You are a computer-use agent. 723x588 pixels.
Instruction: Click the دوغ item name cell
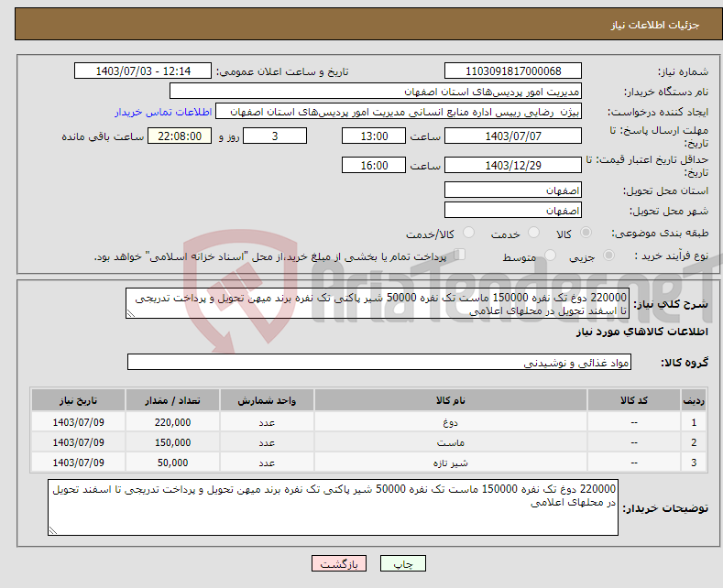[x=451, y=422]
